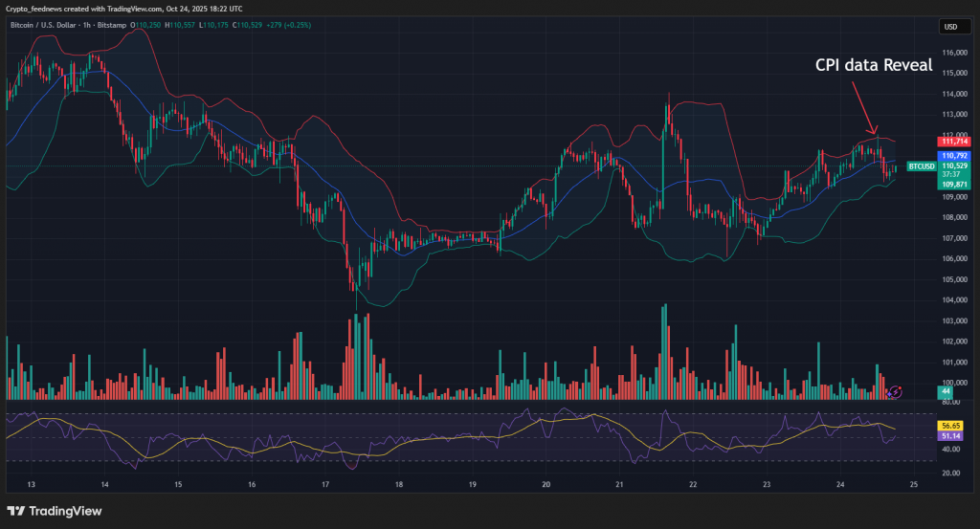The image size is (980, 529).
Task: Click the USD currency label button
Action: click(x=950, y=27)
